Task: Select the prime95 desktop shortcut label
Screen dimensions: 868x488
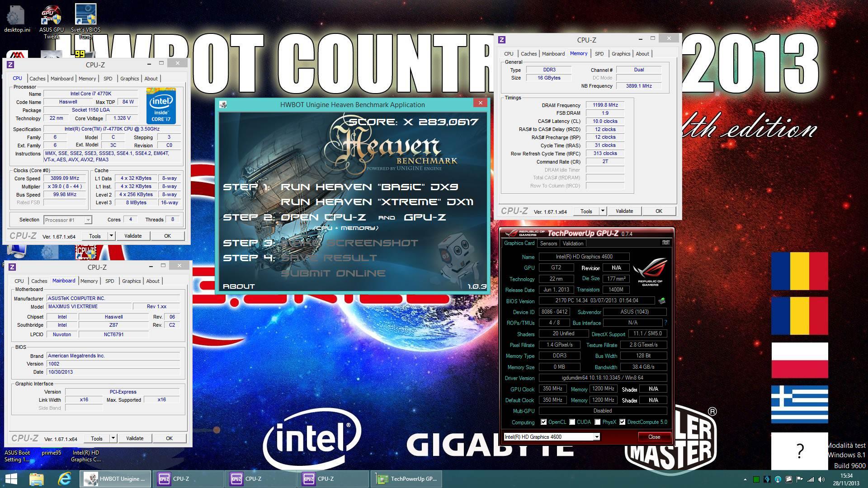Action: [51, 453]
